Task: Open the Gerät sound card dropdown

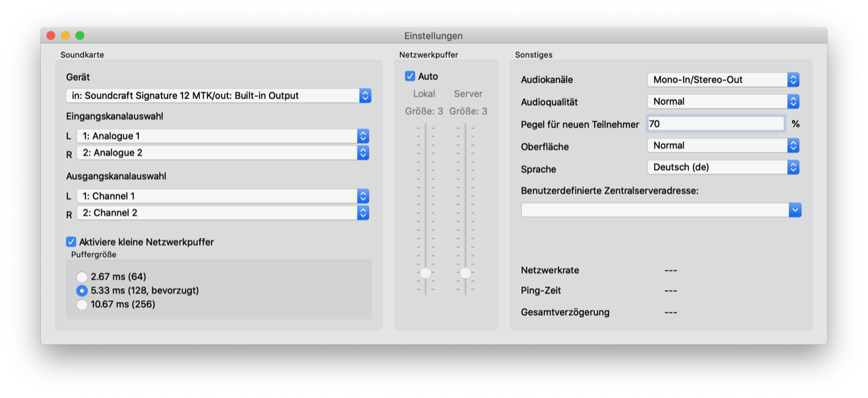Action: tap(218, 96)
